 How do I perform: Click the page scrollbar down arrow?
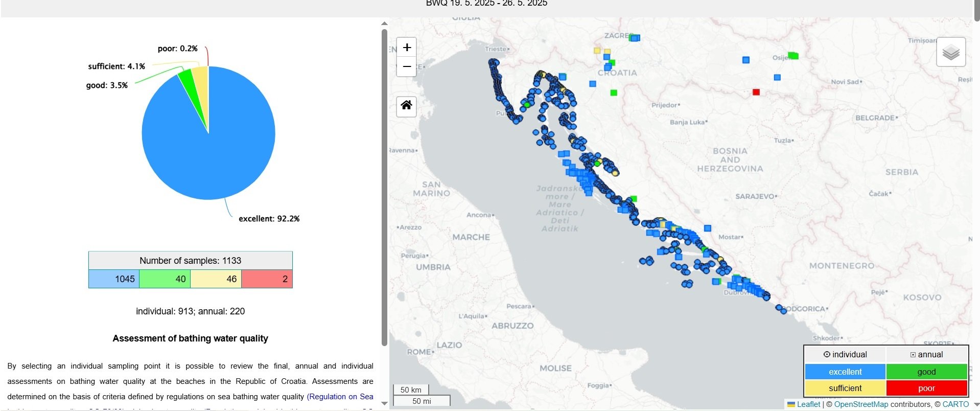(x=976, y=404)
